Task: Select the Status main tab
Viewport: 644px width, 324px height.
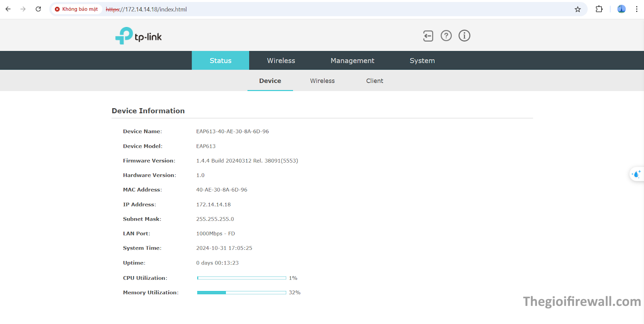Action: point(220,61)
